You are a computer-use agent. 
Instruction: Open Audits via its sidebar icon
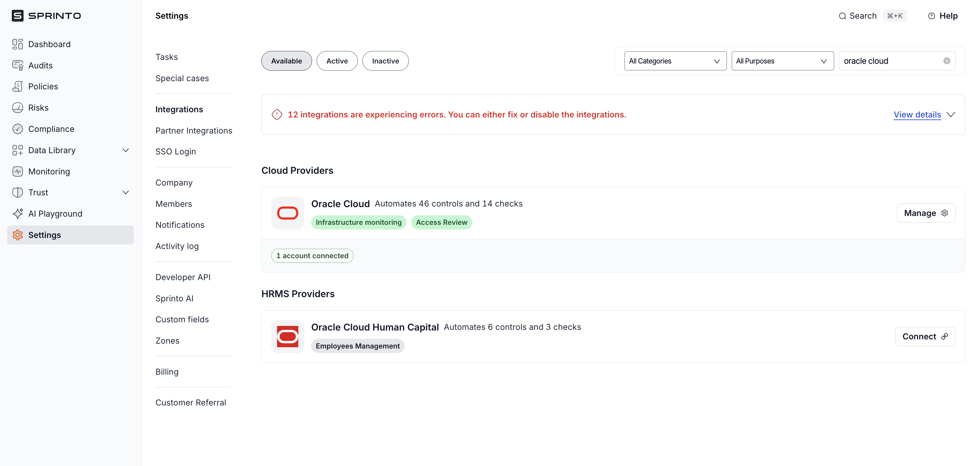tap(18, 65)
